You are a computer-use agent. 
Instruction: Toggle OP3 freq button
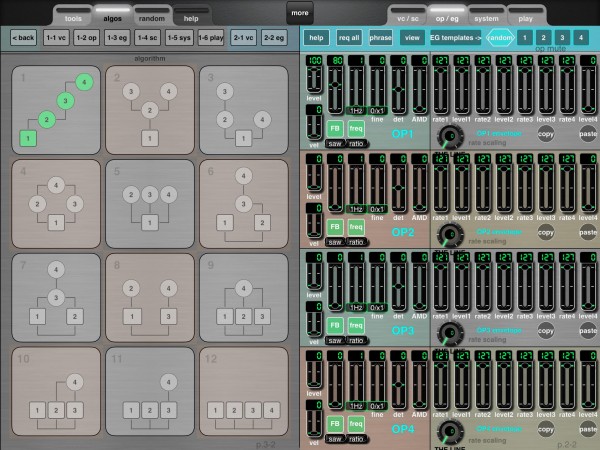(x=356, y=326)
